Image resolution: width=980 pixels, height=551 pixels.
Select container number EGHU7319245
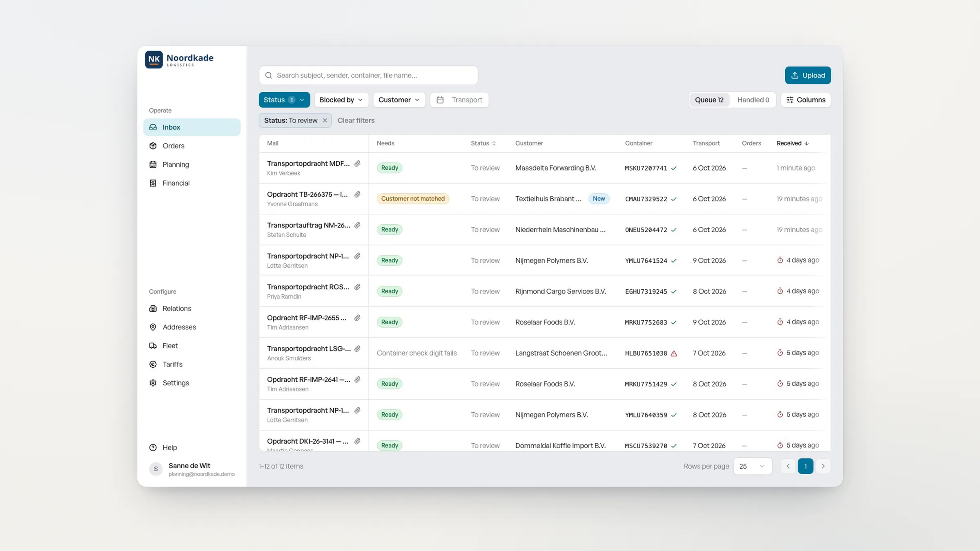click(646, 291)
